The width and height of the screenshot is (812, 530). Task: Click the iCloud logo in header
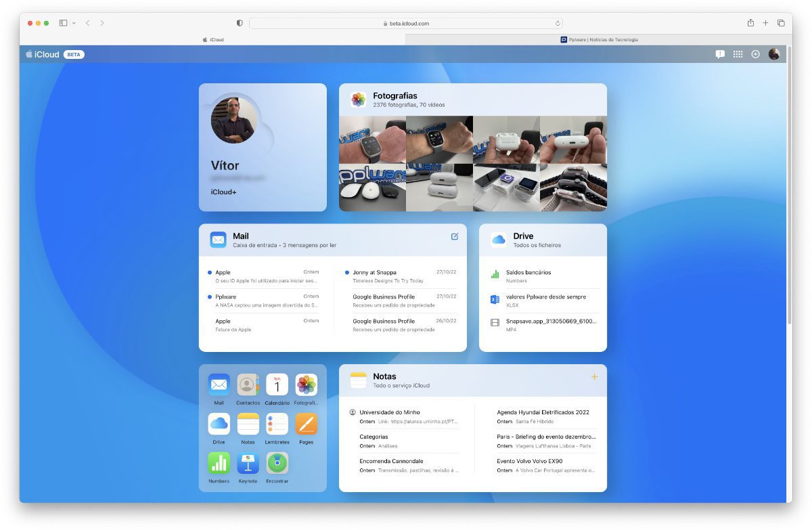[43, 54]
